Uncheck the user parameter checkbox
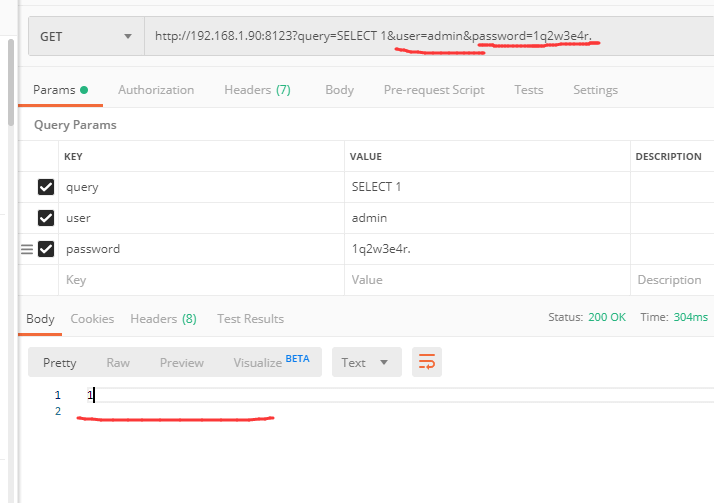 pos(46,218)
